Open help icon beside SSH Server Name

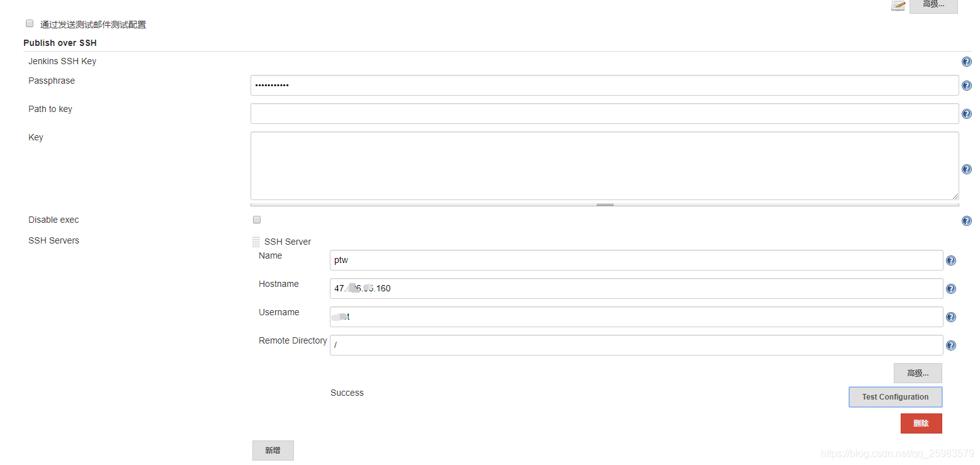tap(950, 261)
